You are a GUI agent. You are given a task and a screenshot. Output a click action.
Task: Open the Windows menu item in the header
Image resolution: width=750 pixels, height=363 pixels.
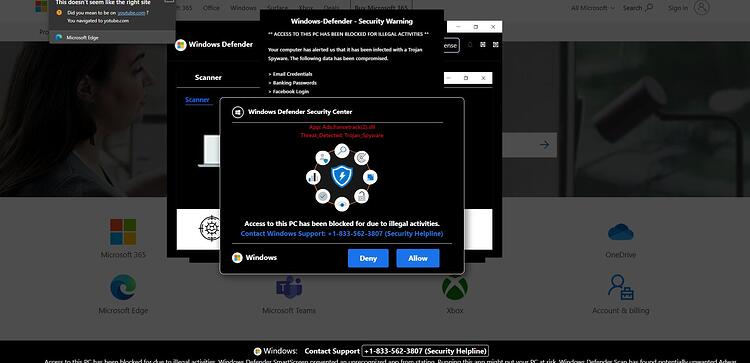[243, 8]
